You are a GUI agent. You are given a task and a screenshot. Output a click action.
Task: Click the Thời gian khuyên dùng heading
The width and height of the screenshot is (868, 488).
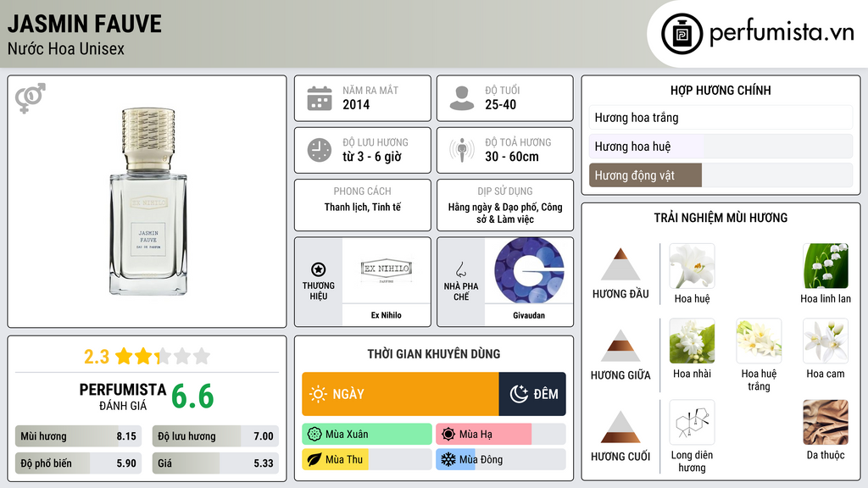tap(434, 354)
